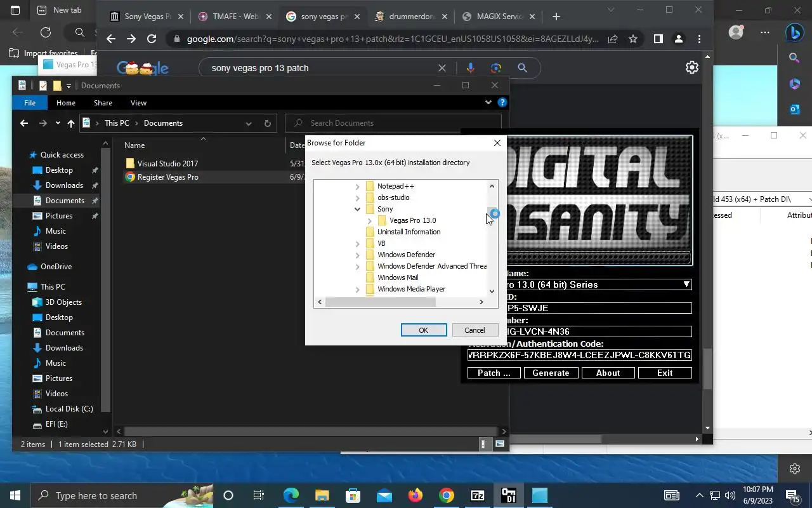Click Explorer back arrow

24,123
